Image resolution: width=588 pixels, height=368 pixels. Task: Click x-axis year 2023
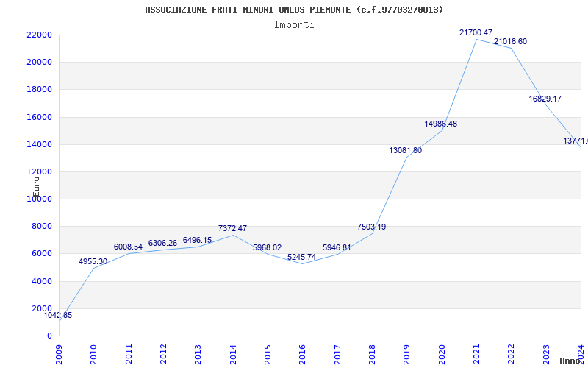(546, 355)
